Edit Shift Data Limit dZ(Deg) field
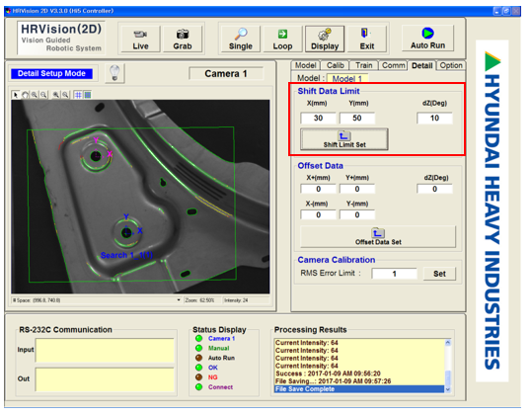Image resolution: width=532 pixels, height=415 pixels. [x=434, y=119]
